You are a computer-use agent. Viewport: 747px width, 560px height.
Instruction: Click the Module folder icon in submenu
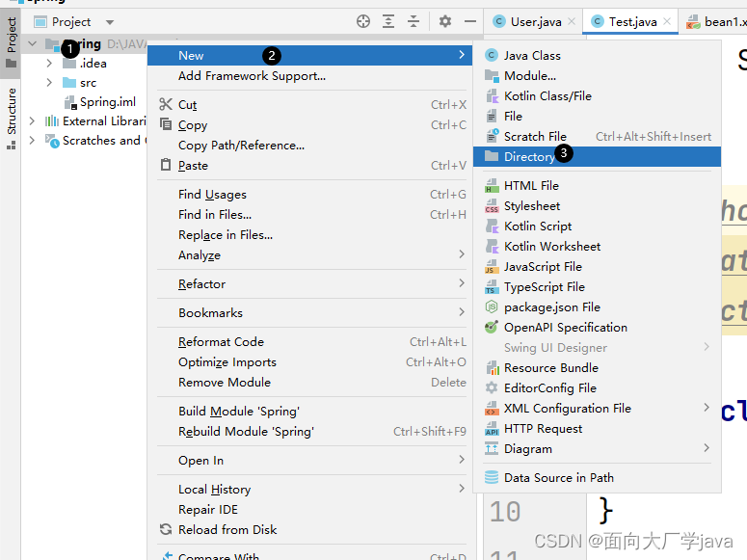click(x=492, y=76)
